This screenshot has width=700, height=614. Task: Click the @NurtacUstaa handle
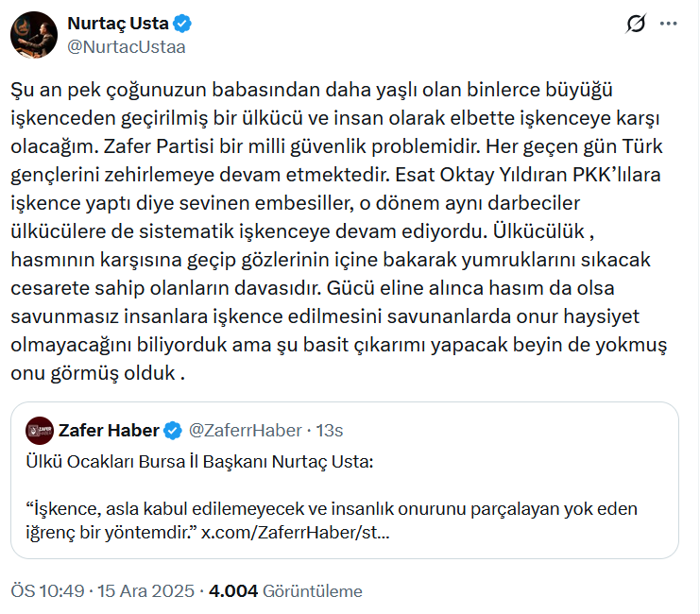click(127, 45)
